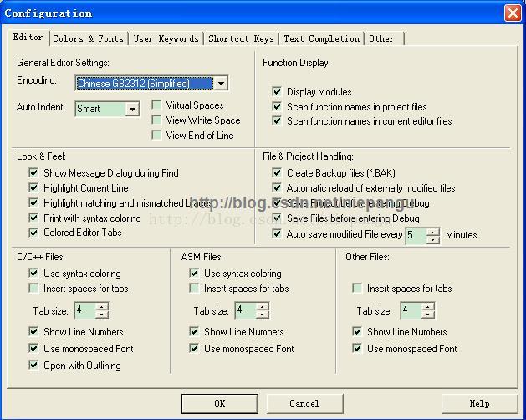Image resolution: width=526 pixels, height=420 pixels.
Task: Toggle Scan function names in current editor files
Action: coord(277,120)
